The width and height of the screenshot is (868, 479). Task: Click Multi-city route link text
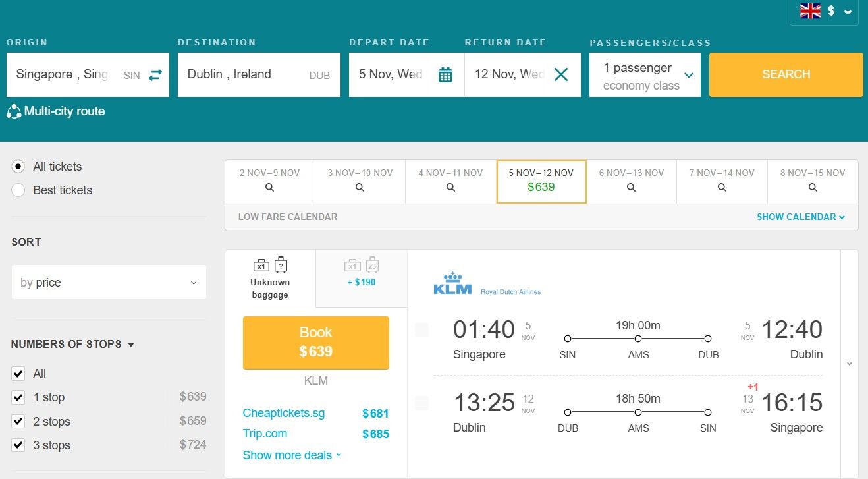pos(65,111)
